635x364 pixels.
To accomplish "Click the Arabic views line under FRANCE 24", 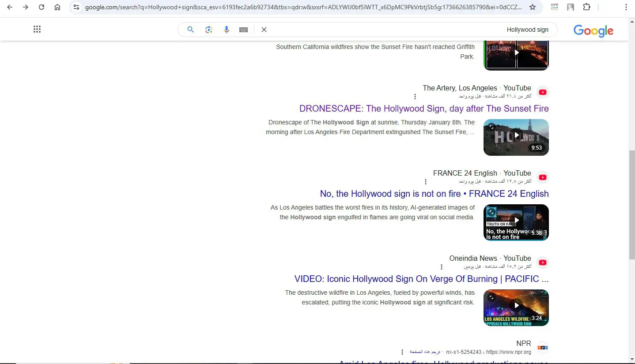I will click(495, 181).
